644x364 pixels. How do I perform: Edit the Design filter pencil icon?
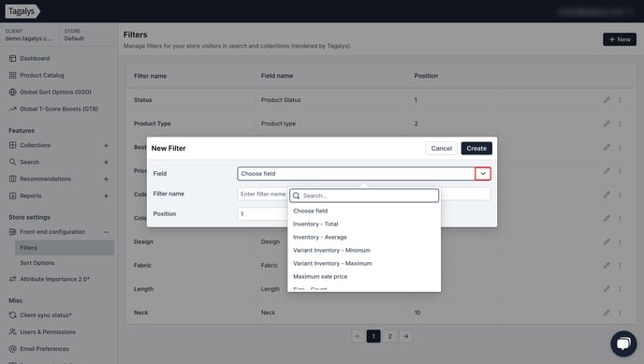pyautogui.click(x=607, y=241)
